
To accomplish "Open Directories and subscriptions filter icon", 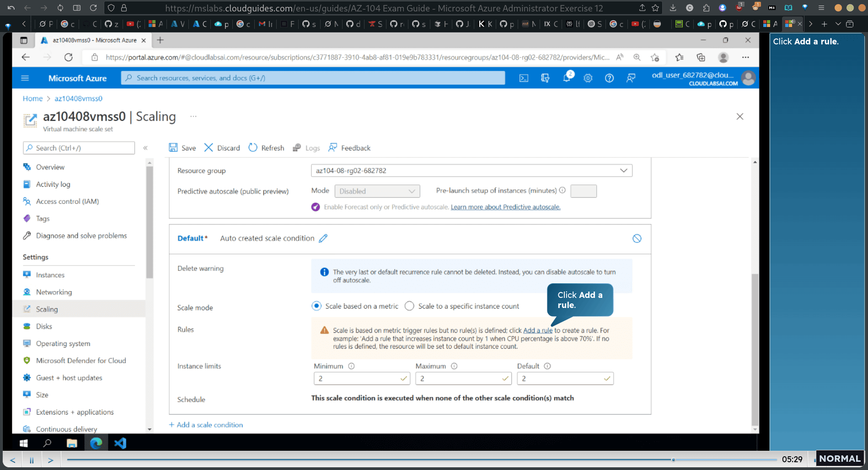I will coord(545,78).
